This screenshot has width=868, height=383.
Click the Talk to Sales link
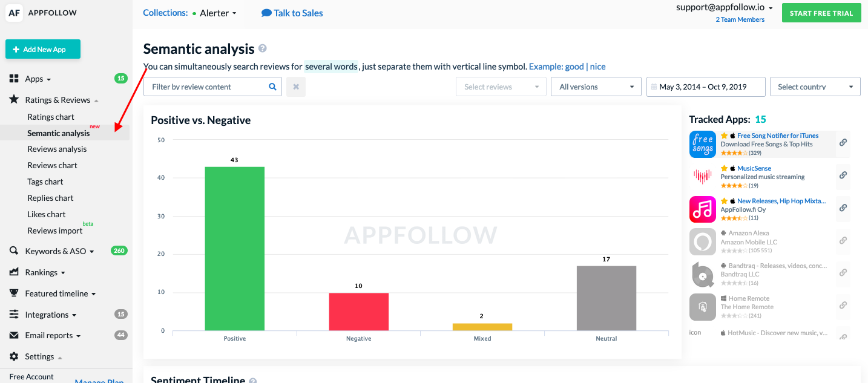(298, 13)
